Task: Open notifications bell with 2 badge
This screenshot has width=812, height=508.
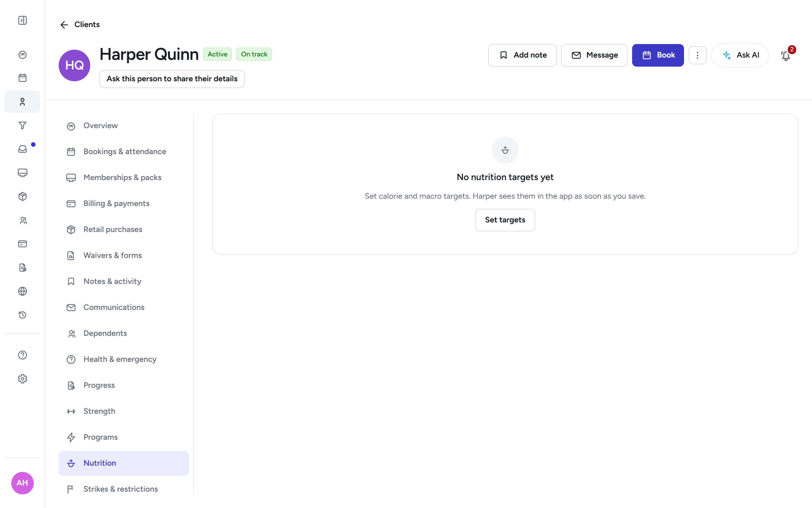Action: pos(786,55)
